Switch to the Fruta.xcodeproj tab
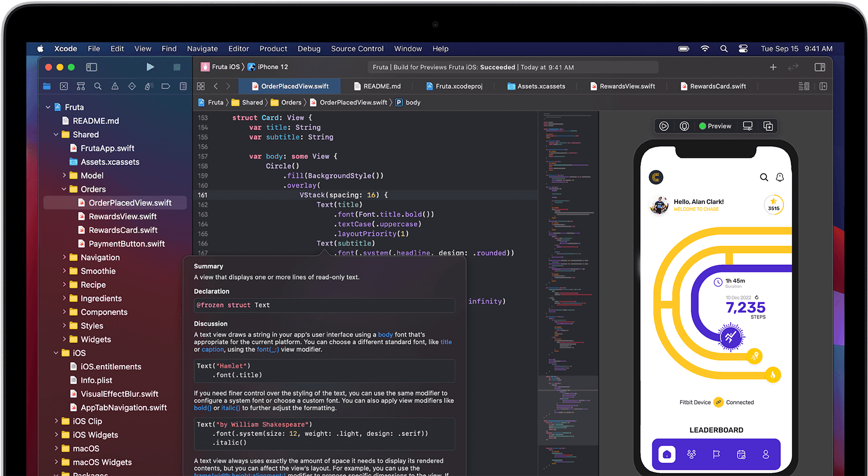The width and height of the screenshot is (868, 476). click(x=454, y=86)
